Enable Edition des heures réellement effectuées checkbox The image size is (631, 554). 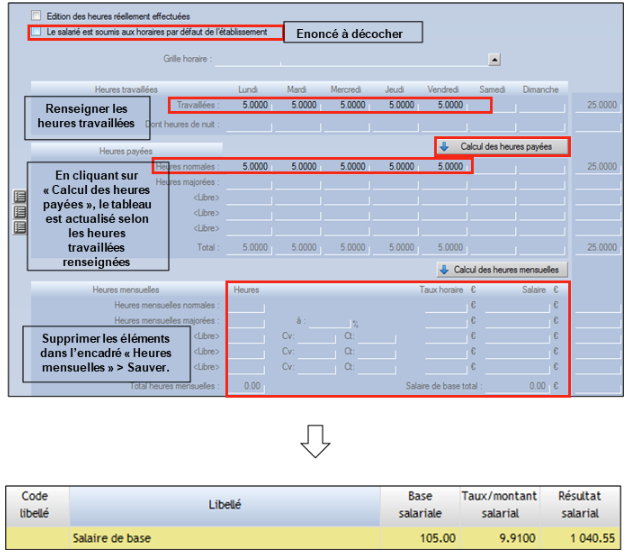coord(36,16)
